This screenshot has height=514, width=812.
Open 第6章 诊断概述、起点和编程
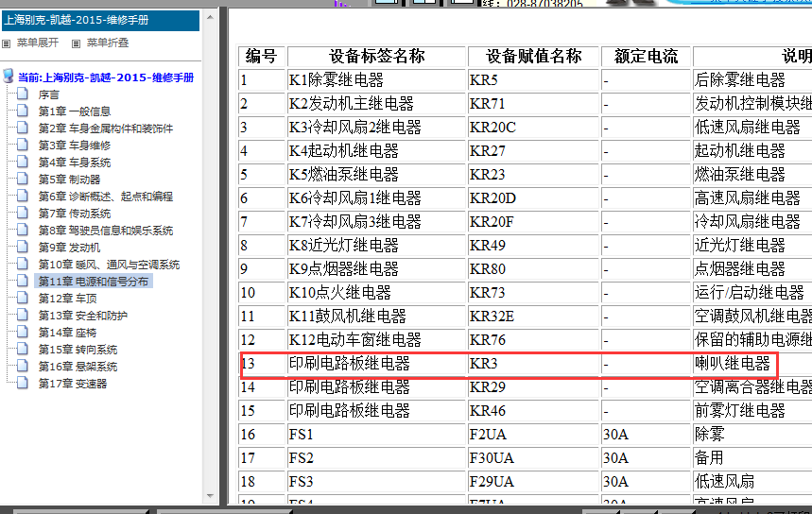tap(106, 197)
